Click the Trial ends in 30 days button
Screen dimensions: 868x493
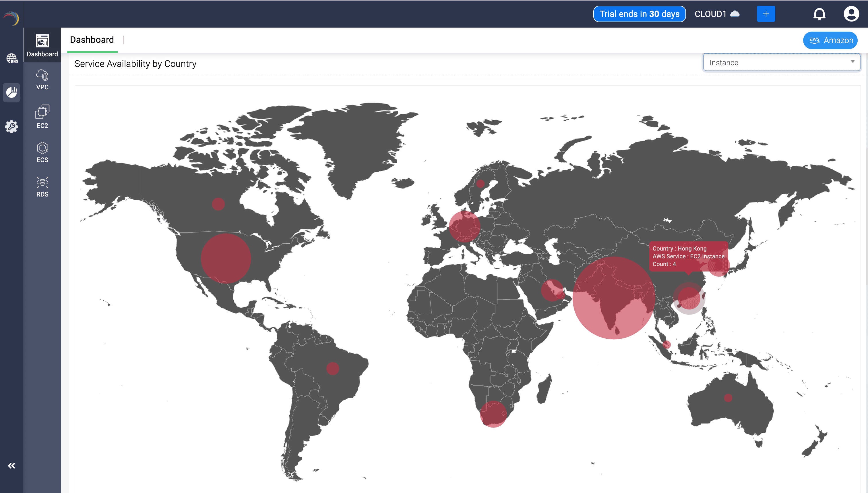click(x=639, y=14)
